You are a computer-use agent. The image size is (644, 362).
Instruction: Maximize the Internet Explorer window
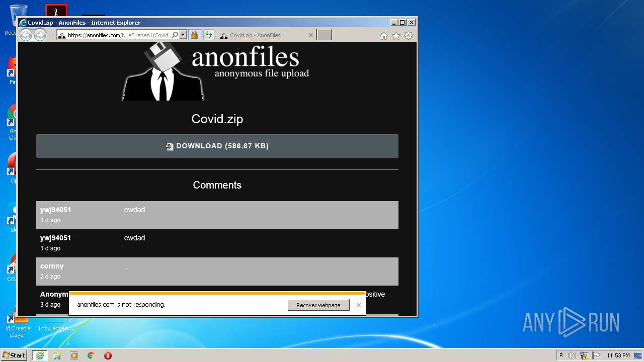click(x=402, y=23)
